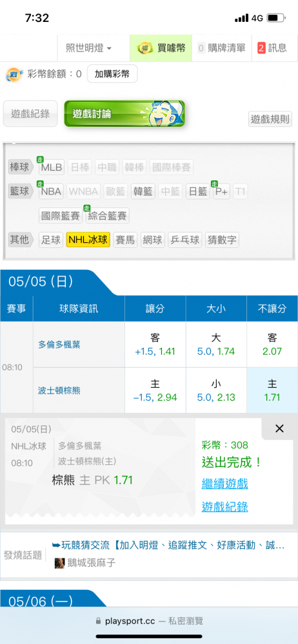Expand the 照世明燈 account dropdown
The image size is (298, 644).
[x=89, y=48]
